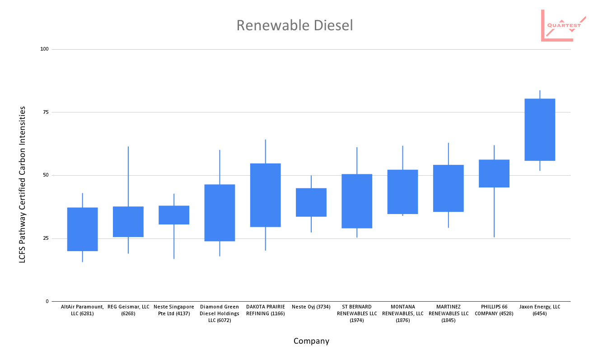Click the Diamond Green Diesel Holdings label

pos(220,313)
